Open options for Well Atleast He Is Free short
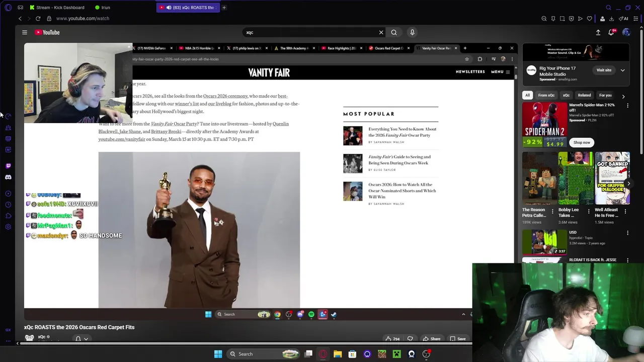644x362 pixels. pos(625,212)
